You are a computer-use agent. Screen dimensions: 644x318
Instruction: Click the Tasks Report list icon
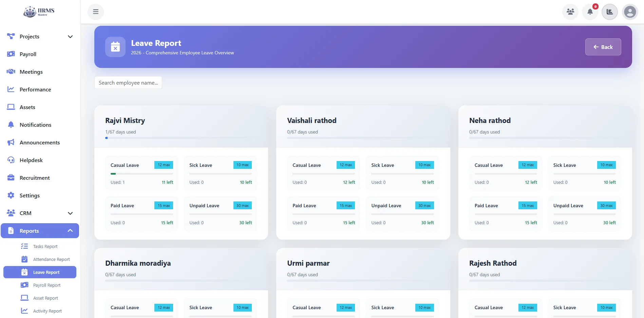click(x=24, y=246)
